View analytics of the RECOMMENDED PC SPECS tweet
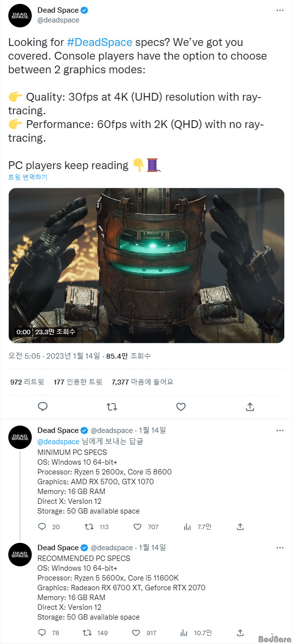The width and height of the screenshot is (293, 644). click(187, 632)
